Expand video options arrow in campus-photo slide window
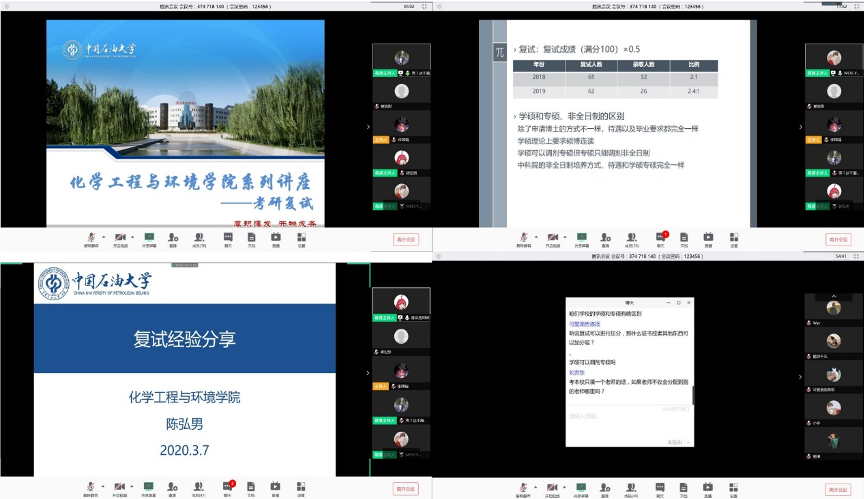 (132, 237)
